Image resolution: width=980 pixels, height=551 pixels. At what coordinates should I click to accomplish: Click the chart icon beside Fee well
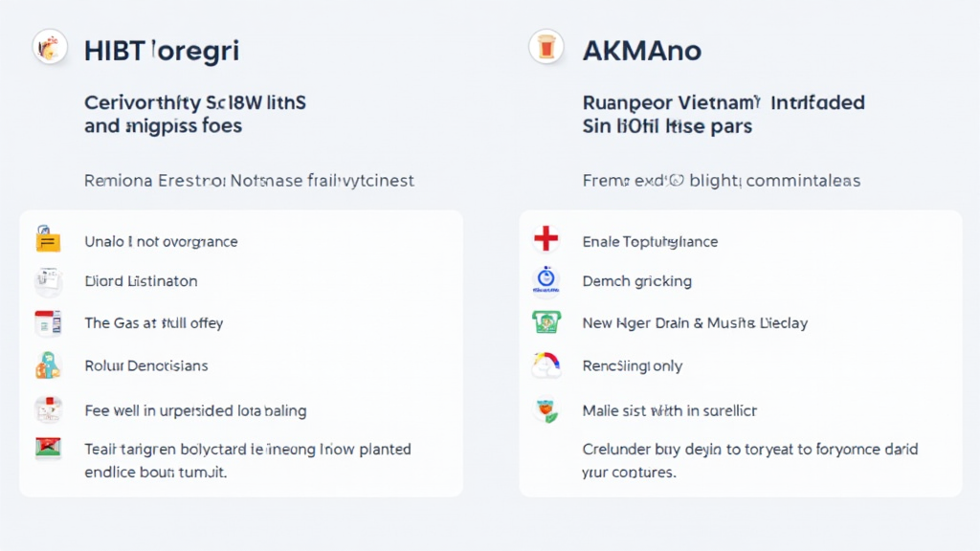47,410
